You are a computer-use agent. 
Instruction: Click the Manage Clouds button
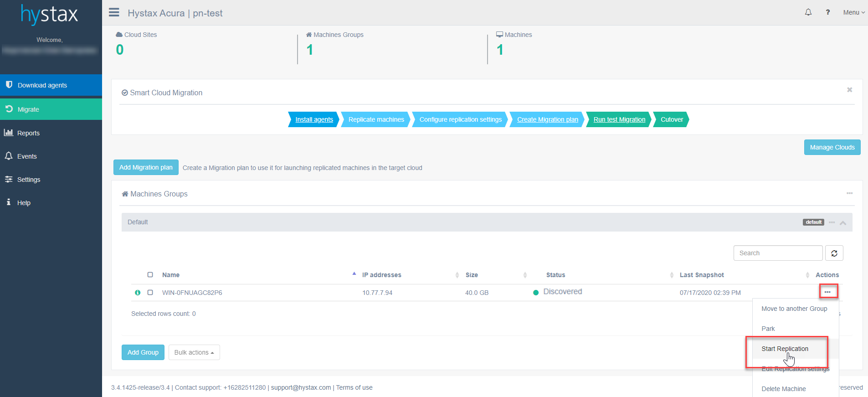(832, 147)
